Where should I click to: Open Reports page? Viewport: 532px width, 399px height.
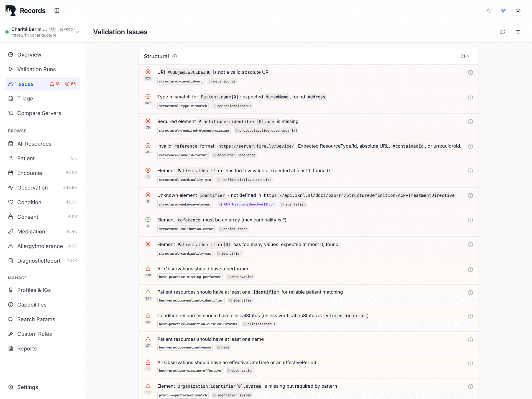pyautogui.click(x=42, y=349)
